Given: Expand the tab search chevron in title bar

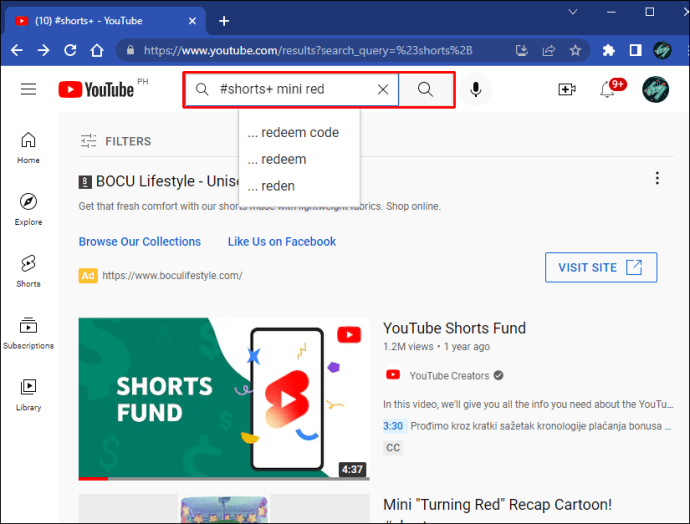Looking at the screenshot, I should [x=573, y=12].
